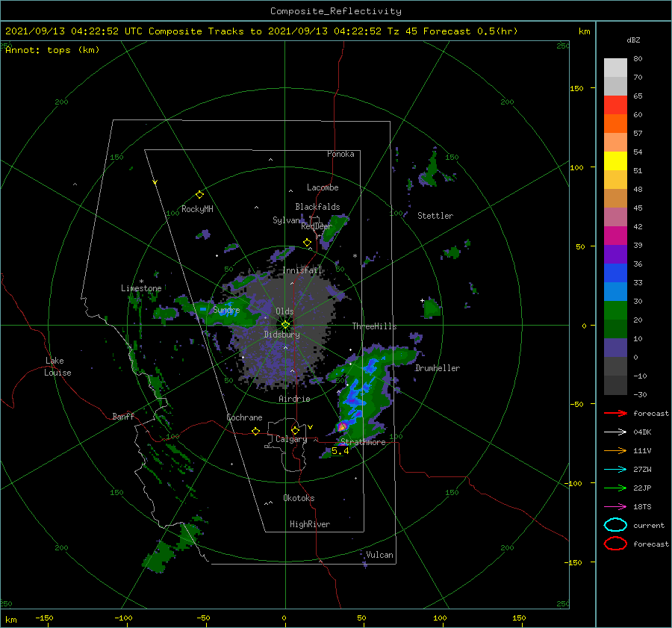This screenshot has width=672, height=628.
Task: Click the Banff city label
Action: click(123, 416)
